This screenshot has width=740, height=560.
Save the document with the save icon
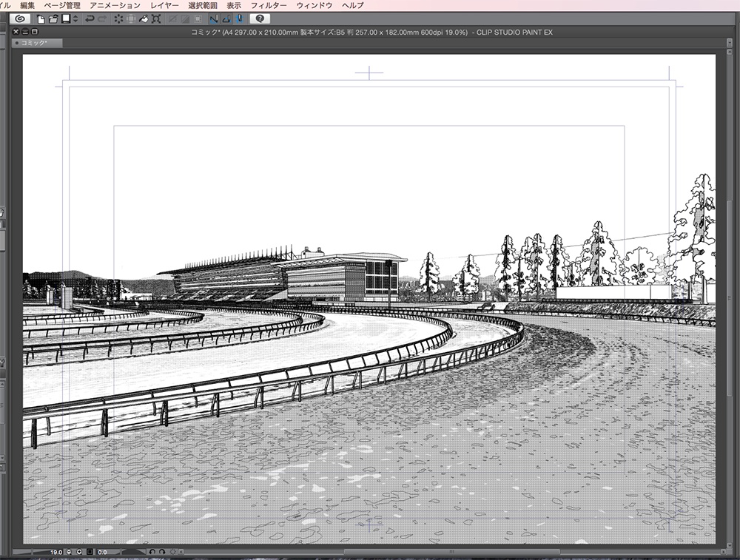tap(64, 20)
